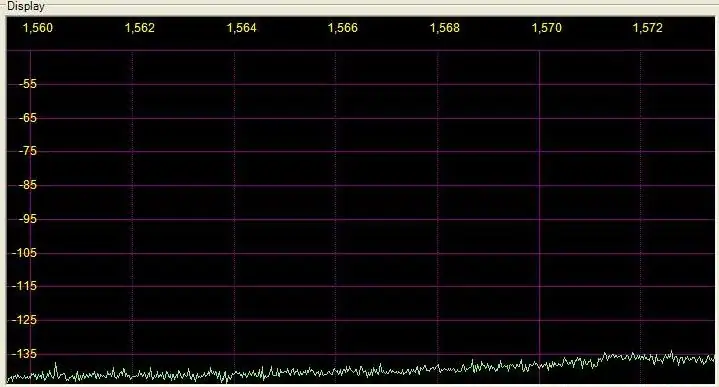Click the -65 level axis label
719x387 pixels.
pos(28,118)
